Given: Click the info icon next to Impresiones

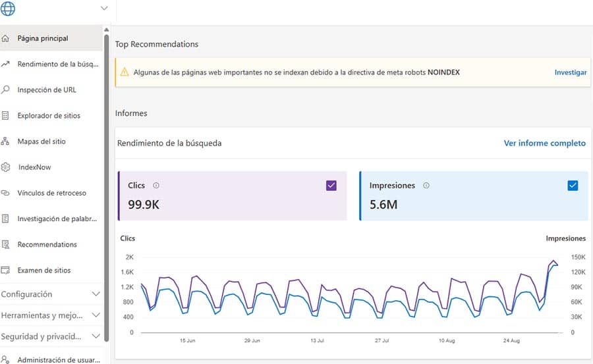Looking at the screenshot, I should [426, 185].
